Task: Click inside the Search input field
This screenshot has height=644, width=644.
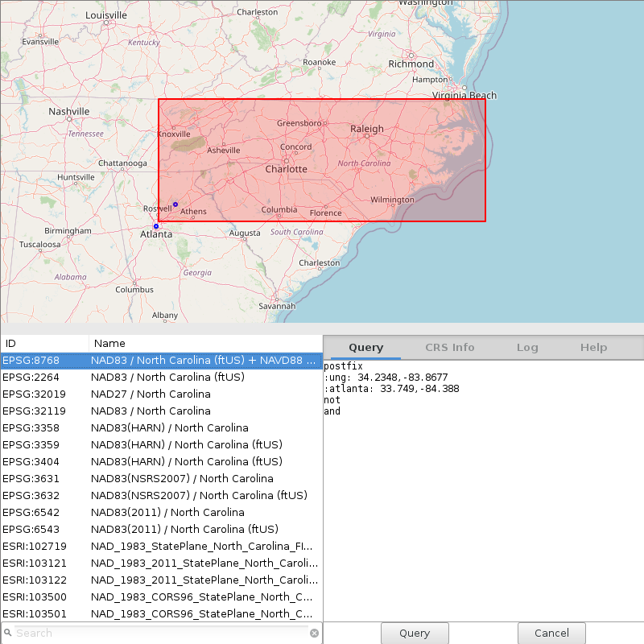Action: (161, 633)
